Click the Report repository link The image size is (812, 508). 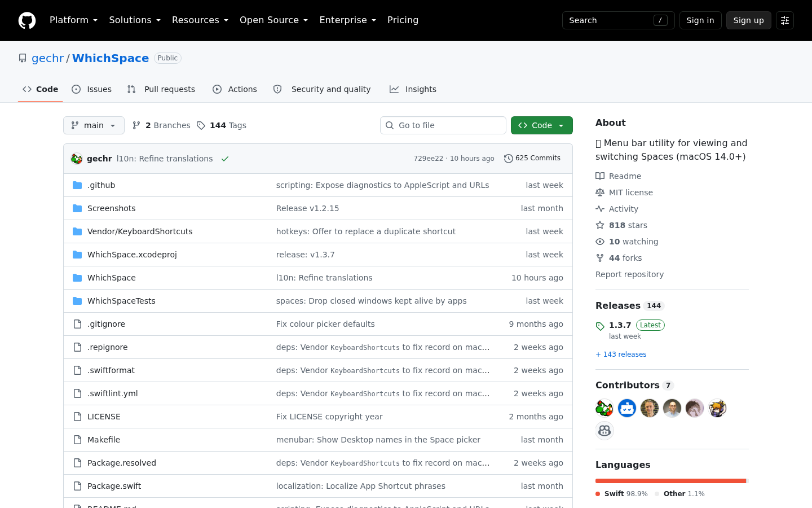pos(629,274)
